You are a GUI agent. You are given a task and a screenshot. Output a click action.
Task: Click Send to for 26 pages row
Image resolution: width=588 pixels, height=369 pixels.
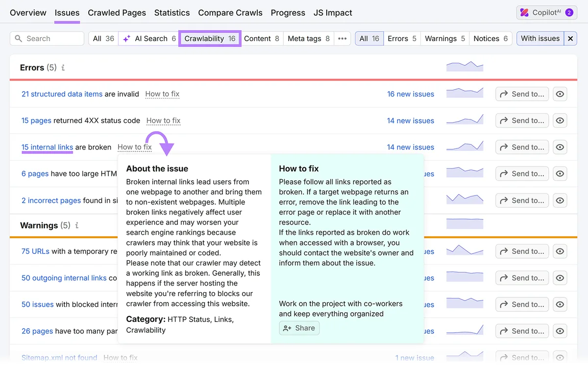pyautogui.click(x=522, y=331)
